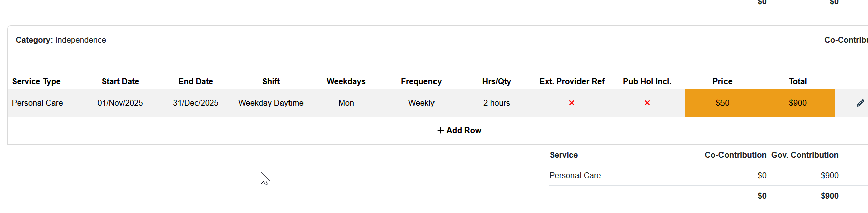Toggle Ext. Provider Ref red cross mark
The image size is (868, 213).
pyautogui.click(x=571, y=103)
